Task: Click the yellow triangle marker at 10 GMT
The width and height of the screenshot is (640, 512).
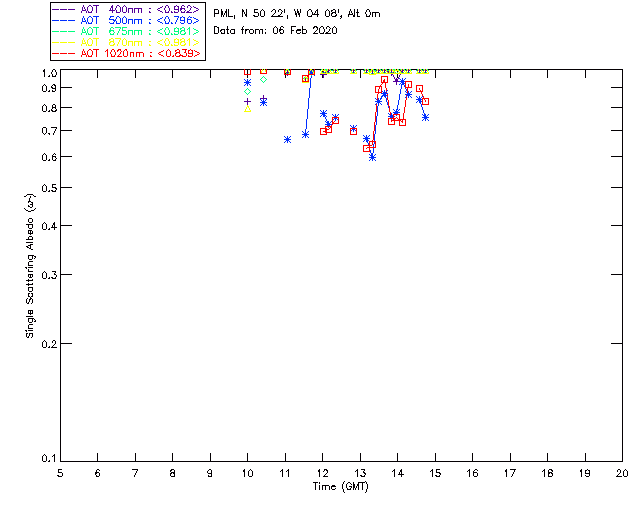Action: [x=247, y=108]
